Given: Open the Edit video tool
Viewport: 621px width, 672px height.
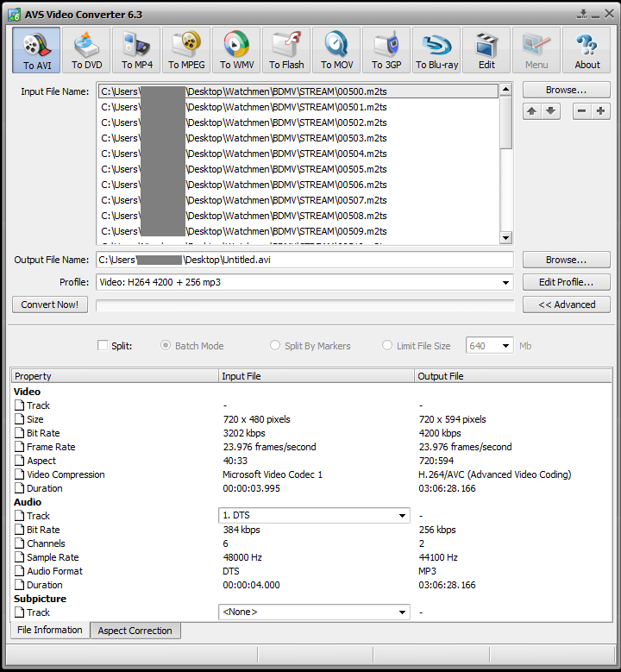Looking at the screenshot, I should click(486, 50).
